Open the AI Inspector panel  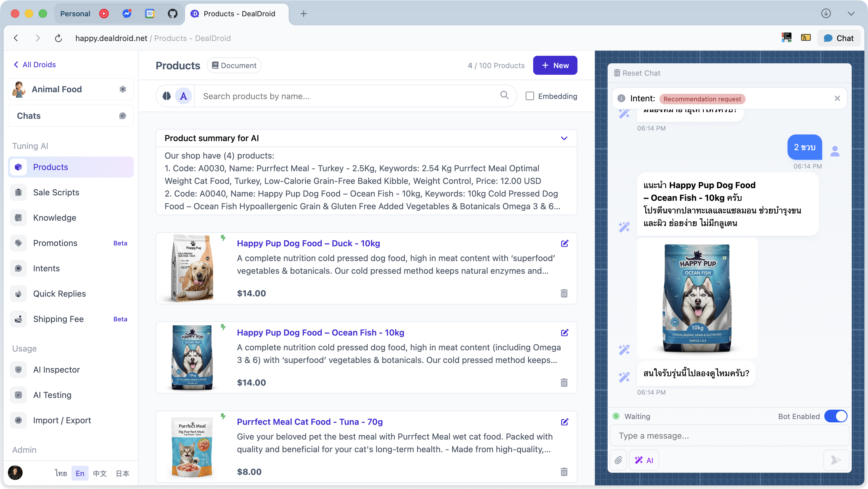(57, 370)
